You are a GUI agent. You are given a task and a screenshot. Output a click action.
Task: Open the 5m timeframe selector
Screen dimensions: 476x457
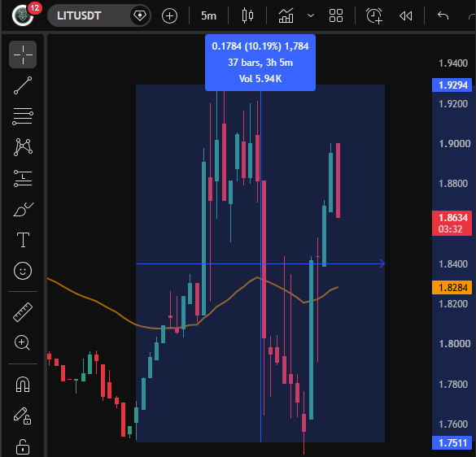coord(208,15)
